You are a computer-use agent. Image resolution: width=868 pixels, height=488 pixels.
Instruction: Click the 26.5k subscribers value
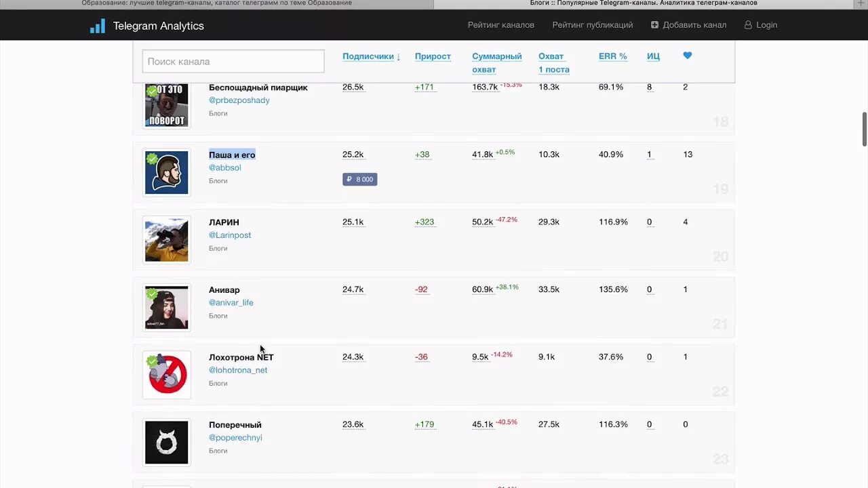point(353,87)
